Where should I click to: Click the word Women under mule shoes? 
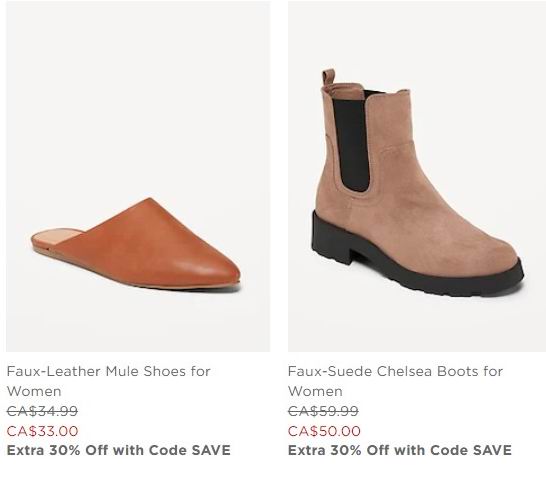coord(34,391)
